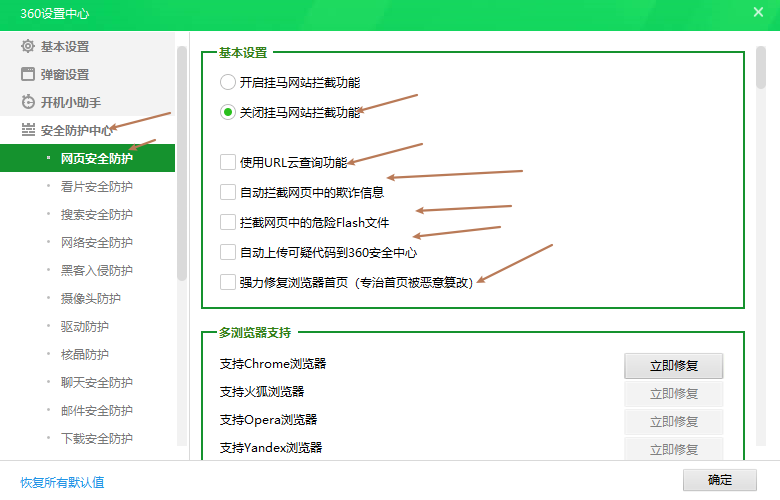Open 弹窗设置 in the sidebar
The width and height of the screenshot is (780, 500).
88,74
